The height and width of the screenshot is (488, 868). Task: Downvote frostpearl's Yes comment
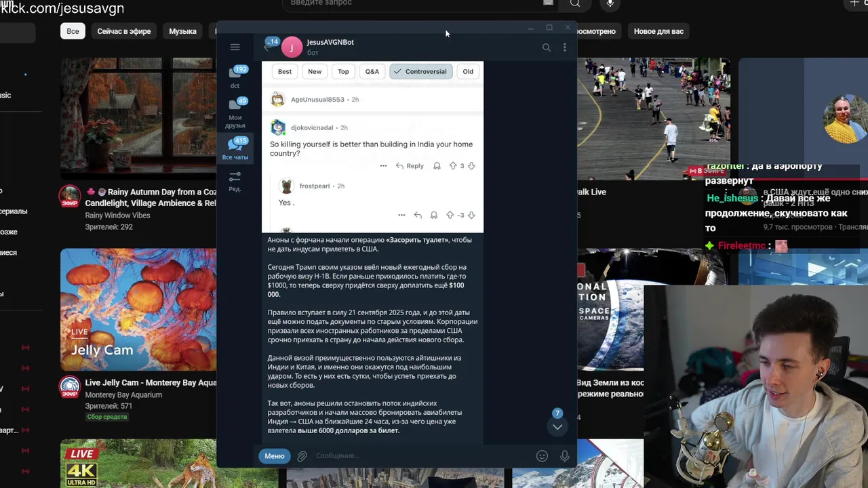[471, 215]
